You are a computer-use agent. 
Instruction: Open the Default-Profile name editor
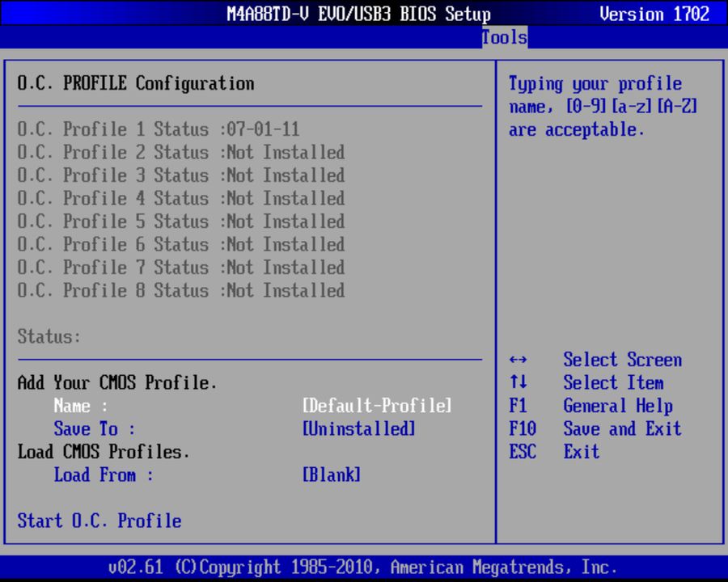click(376, 406)
